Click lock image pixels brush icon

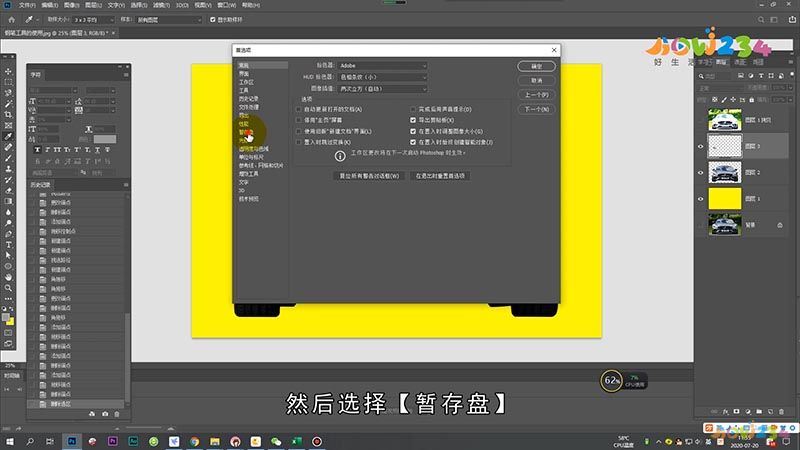pyautogui.click(x=724, y=99)
